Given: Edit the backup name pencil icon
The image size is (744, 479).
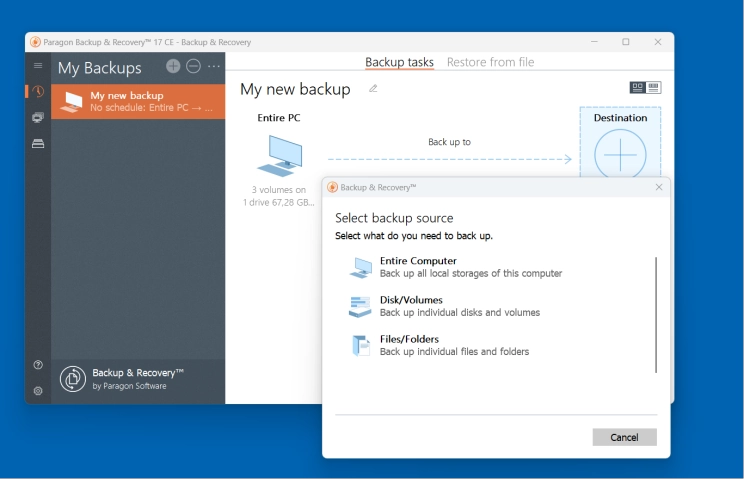Looking at the screenshot, I should tap(373, 88).
